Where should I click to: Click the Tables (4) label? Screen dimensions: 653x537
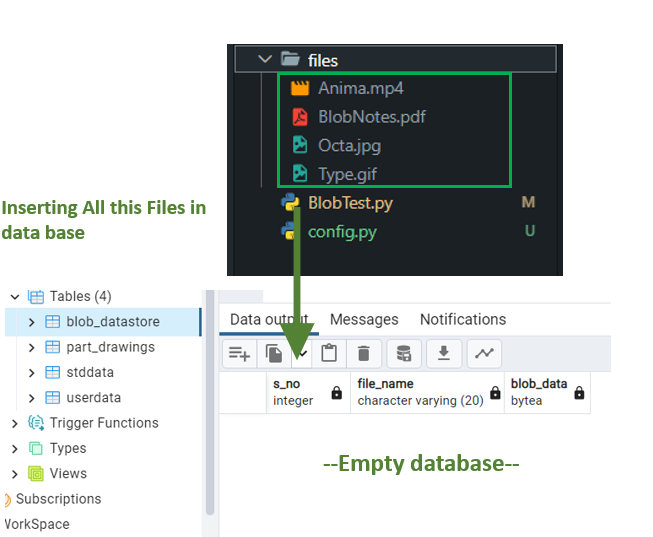point(81,297)
